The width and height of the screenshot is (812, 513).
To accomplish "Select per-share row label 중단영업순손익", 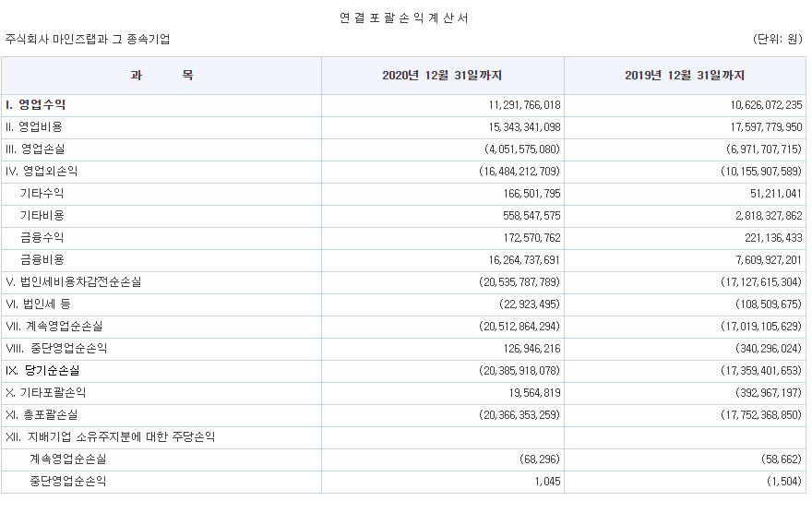I will pyautogui.click(x=68, y=482).
